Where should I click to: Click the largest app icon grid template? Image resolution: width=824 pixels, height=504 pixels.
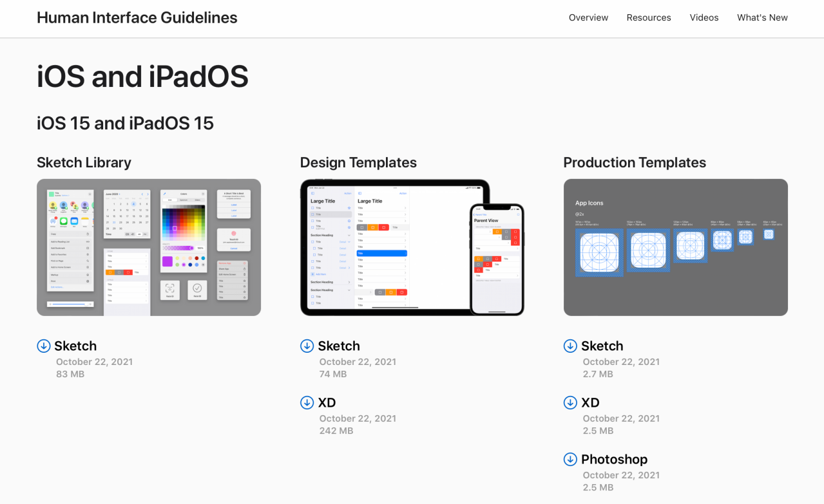[x=599, y=252]
